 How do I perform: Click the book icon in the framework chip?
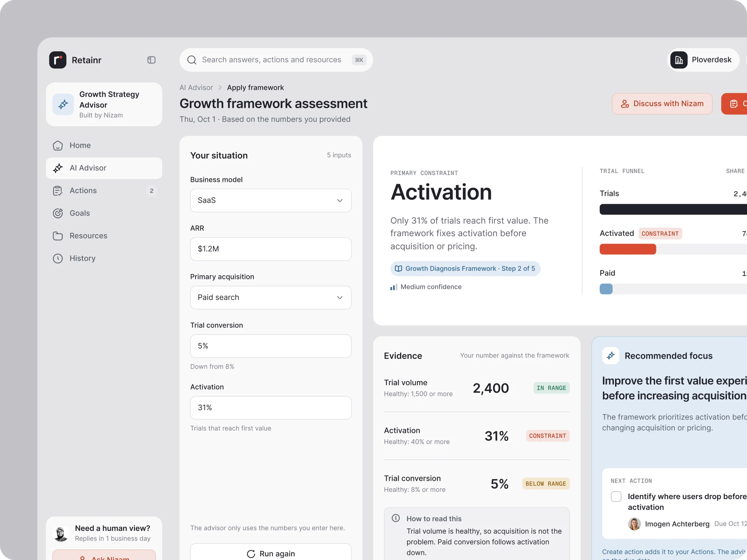[x=399, y=269]
